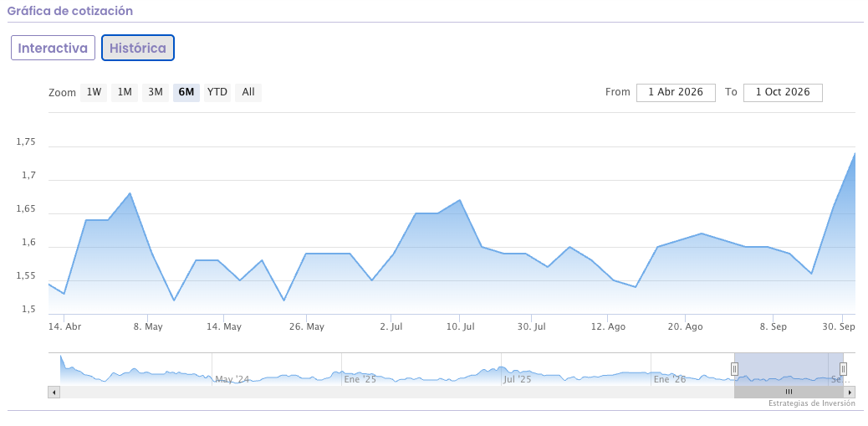Click the '1,75' price axis label
Viewport: 868px width, 426px height.
click(x=26, y=142)
